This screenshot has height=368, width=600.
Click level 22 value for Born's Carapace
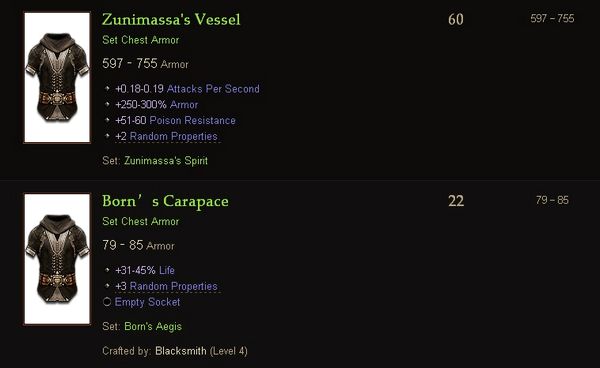point(456,201)
